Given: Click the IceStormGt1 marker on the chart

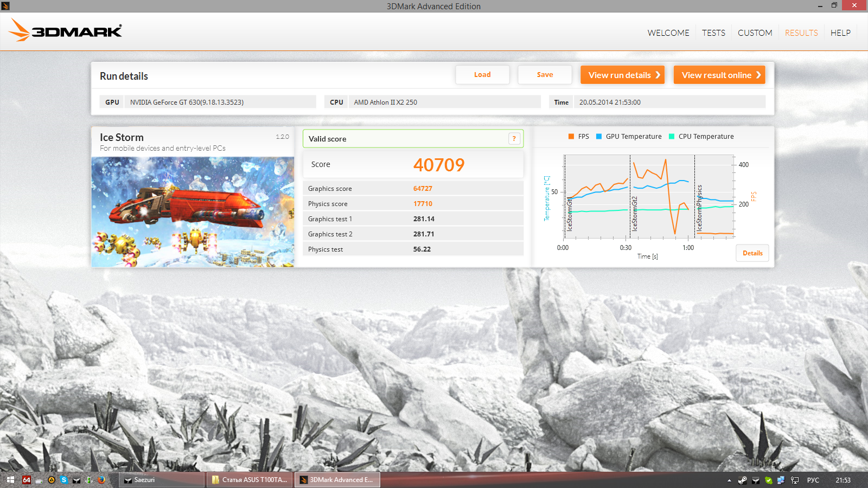Looking at the screenshot, I should tap(569, 214).
